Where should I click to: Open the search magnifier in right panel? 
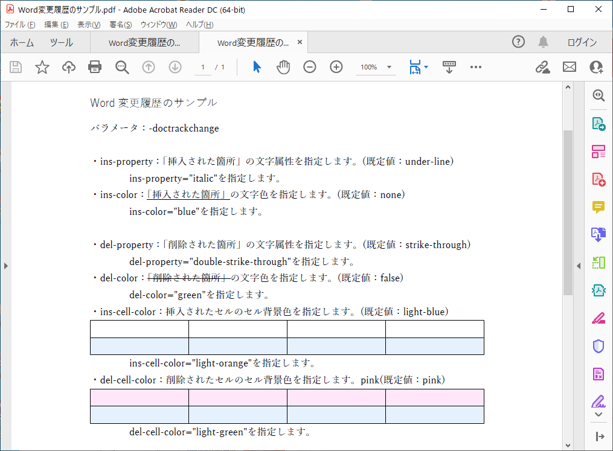pos(599,95)
